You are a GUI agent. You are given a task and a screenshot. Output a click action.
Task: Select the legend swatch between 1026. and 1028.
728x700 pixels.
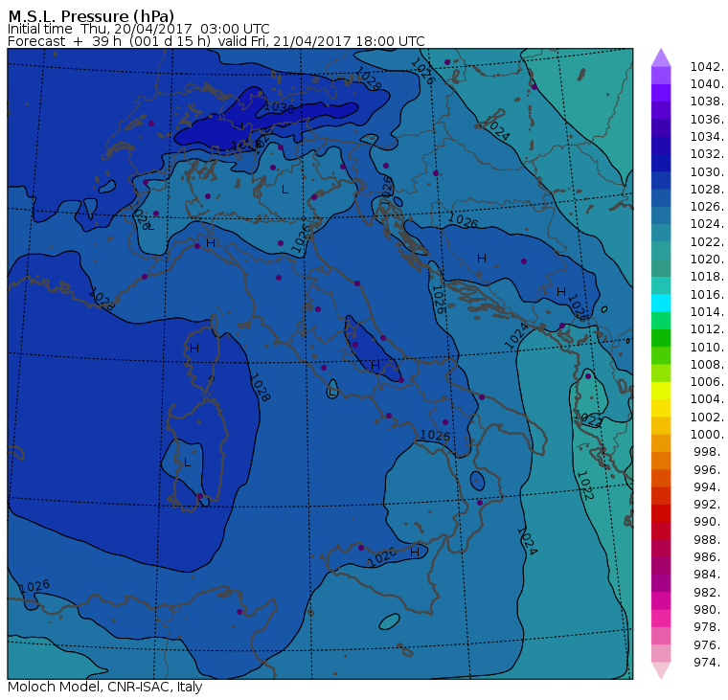(661, 198)
